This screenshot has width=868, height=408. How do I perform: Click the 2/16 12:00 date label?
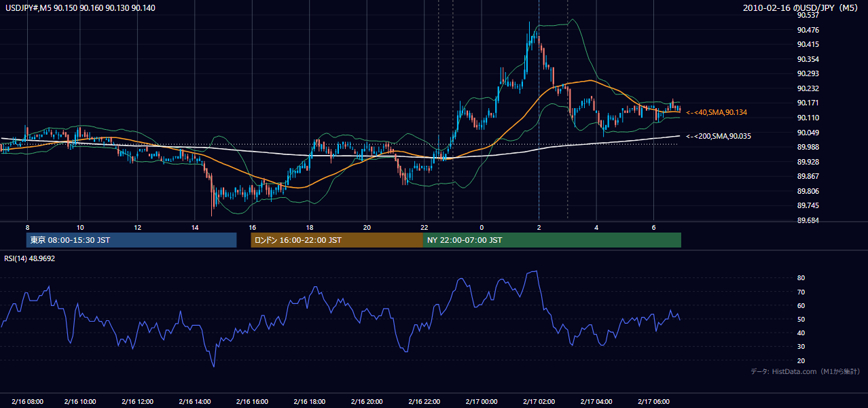(x=137, y=401)
